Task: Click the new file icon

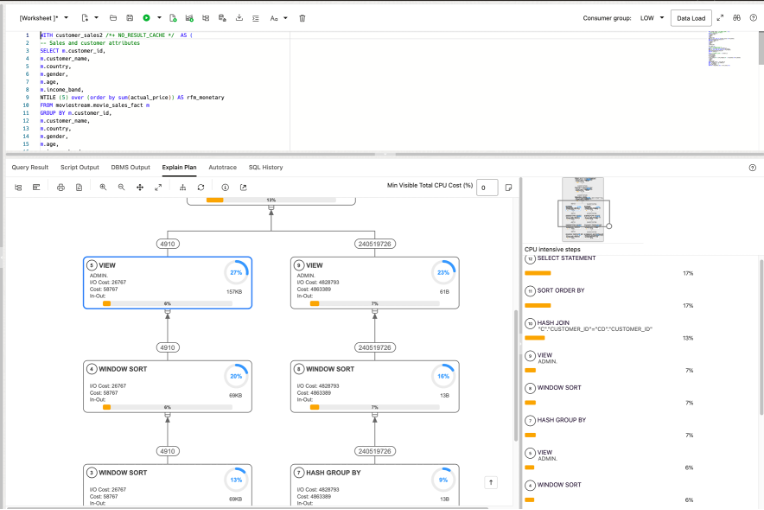Action: [x=85, y=18]
